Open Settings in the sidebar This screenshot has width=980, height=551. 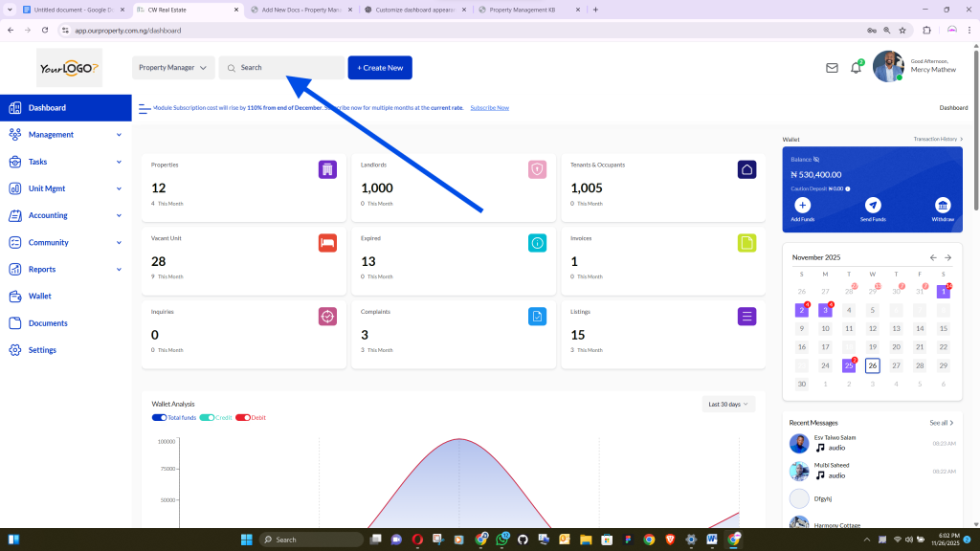(x=42, y=350)
